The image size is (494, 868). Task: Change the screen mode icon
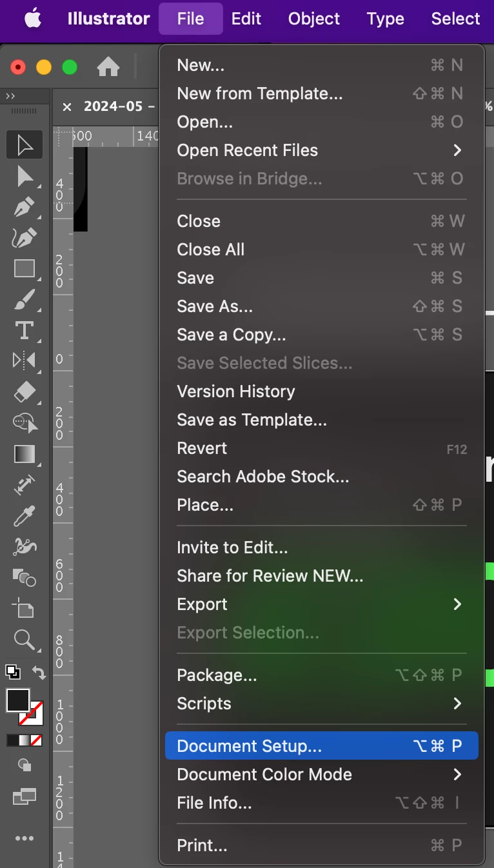[x=25, y=797]
